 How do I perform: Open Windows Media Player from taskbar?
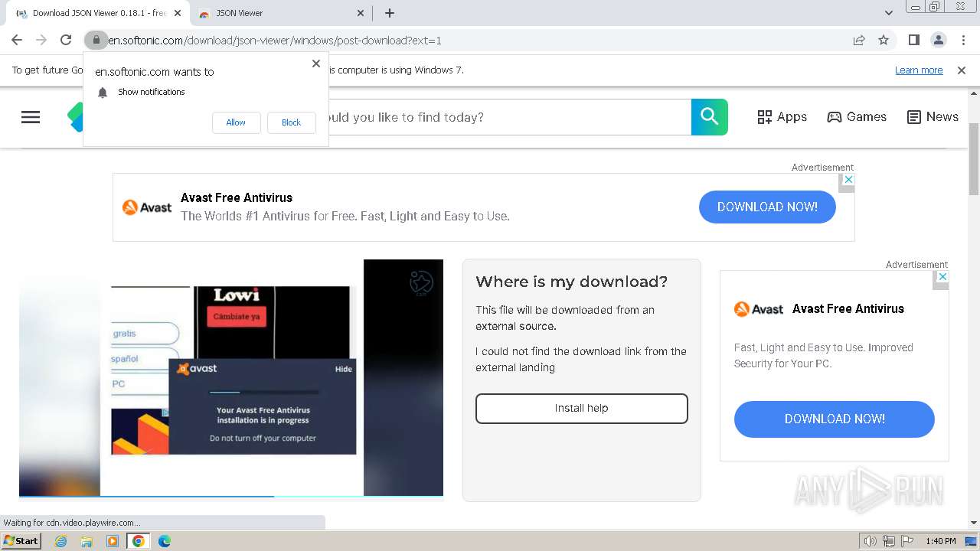(113, 541)
